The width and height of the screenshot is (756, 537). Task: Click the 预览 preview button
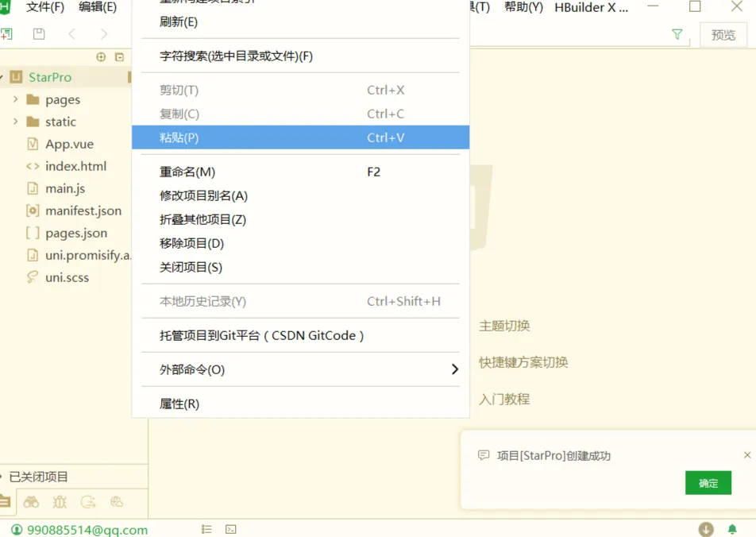pos(723,35)
